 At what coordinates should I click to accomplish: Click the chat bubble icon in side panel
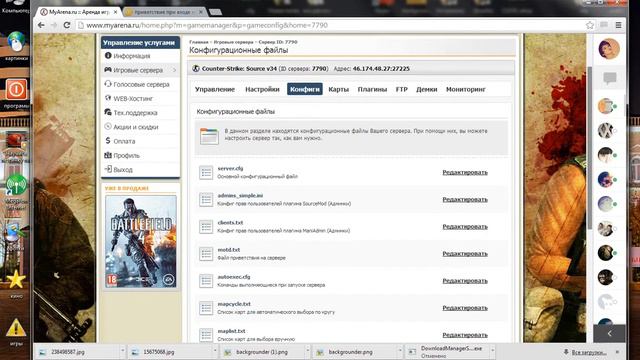[610, 78]
